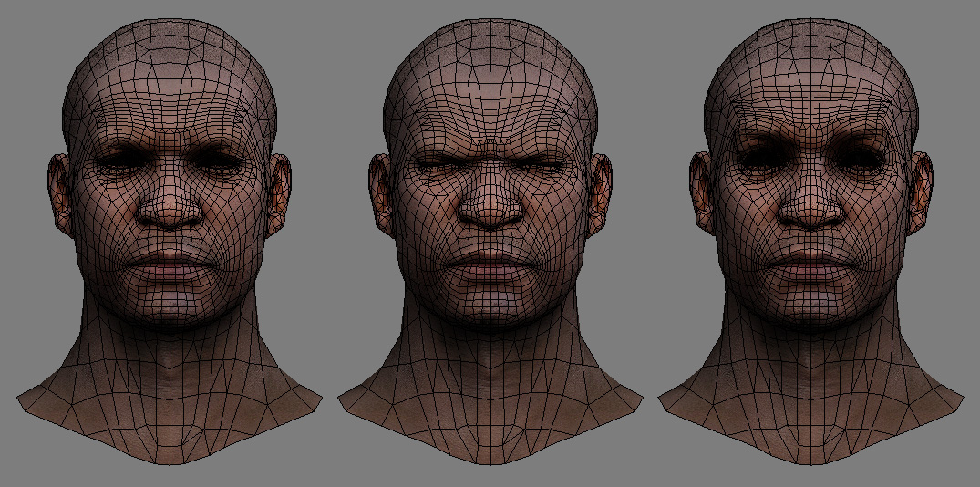Select the left head's ear on screen-left side

pyautogui.click(x=57, y=190)
